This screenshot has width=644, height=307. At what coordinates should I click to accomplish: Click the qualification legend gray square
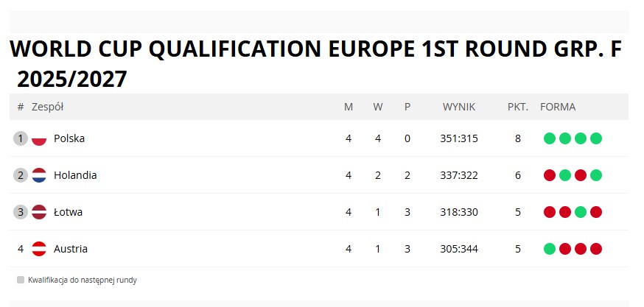(x=21, y=280)
